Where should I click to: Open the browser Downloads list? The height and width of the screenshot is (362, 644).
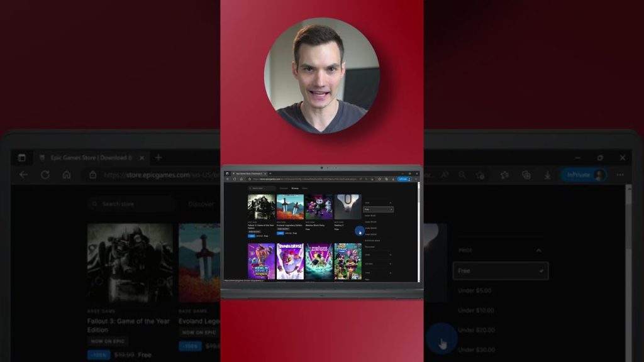click(547, 175)
